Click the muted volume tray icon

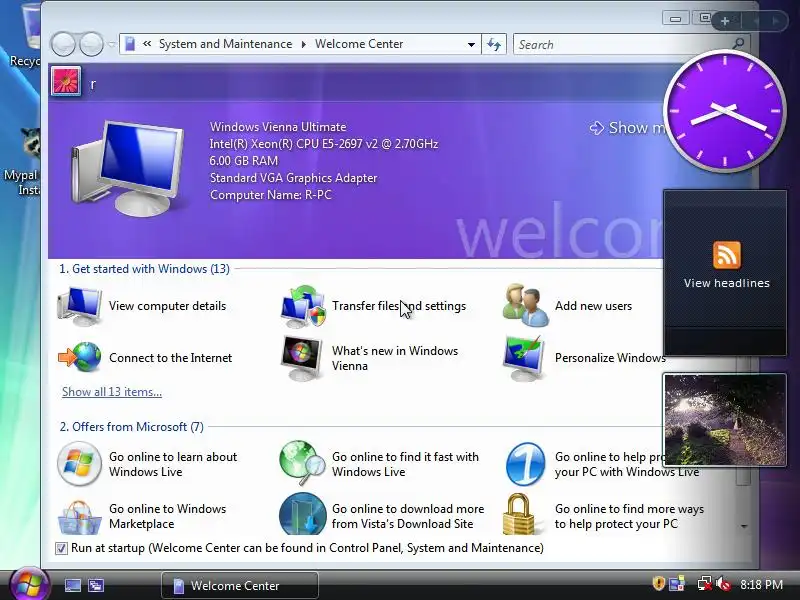(723, 584)
